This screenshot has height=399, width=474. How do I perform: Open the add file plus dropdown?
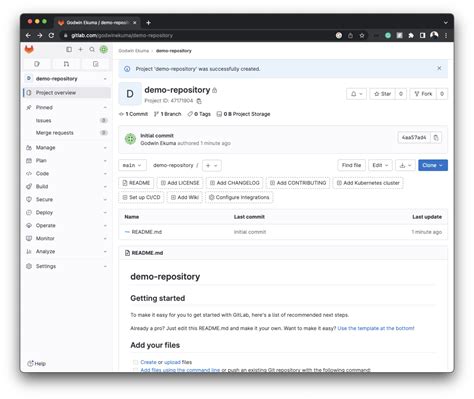[211, 165]
